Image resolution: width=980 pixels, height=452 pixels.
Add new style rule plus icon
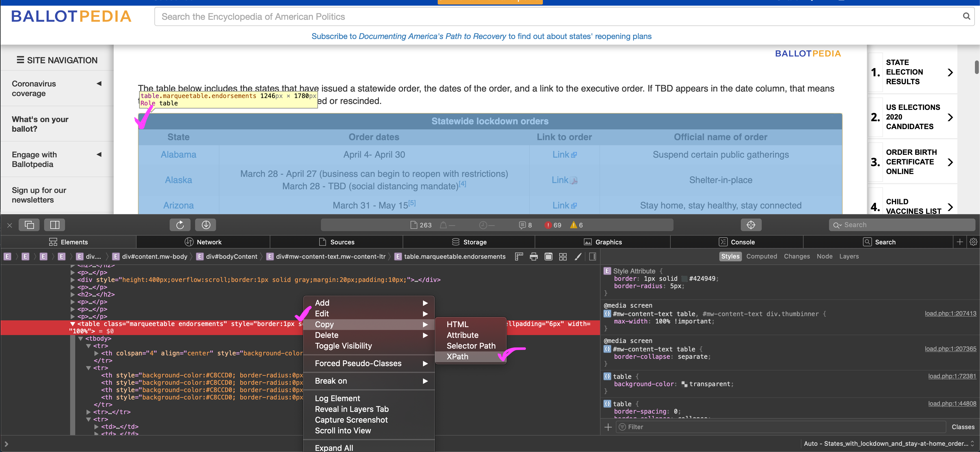(x=608, y=427)
